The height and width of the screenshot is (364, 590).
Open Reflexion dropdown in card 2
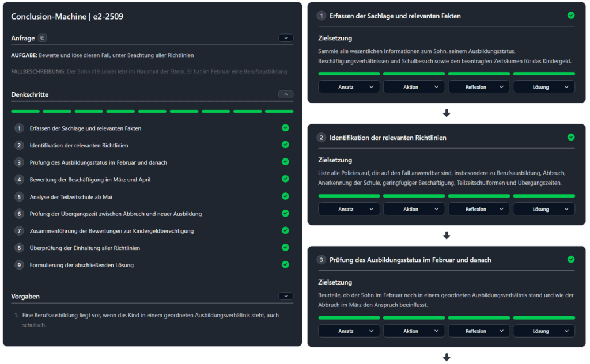[x=479, y=209]
